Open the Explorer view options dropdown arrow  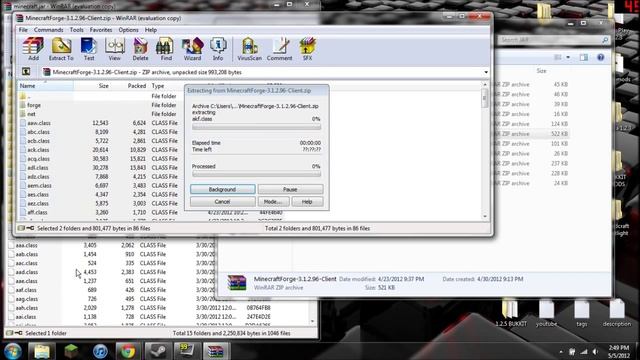point(568,58)
